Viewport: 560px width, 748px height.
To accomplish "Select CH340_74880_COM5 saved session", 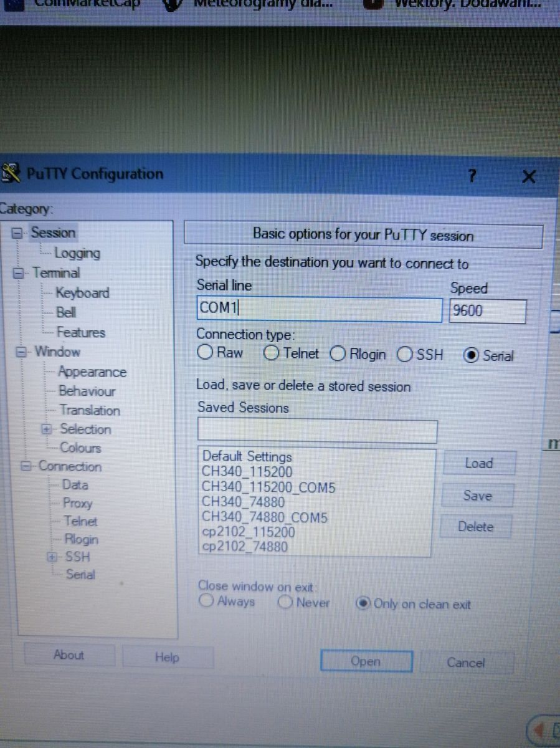I will click(265, 517).
